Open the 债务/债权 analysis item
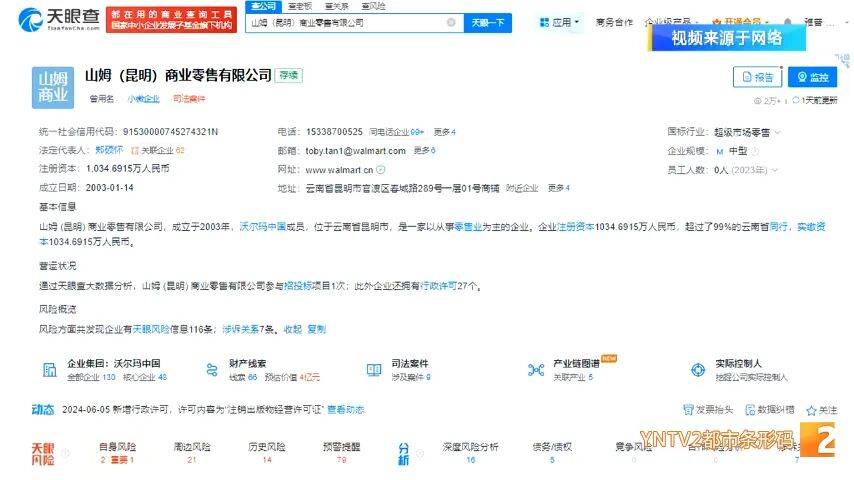Screen dimensions: 854x480 [552, 452]
